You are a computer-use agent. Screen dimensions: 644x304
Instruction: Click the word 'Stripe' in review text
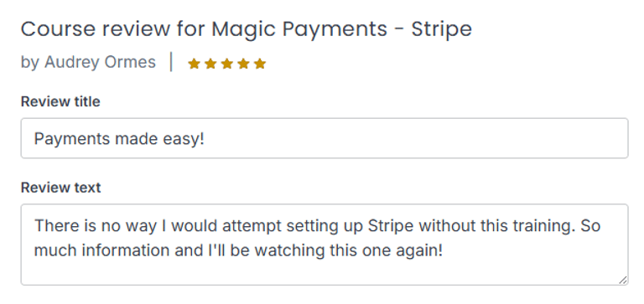[391, 226]
